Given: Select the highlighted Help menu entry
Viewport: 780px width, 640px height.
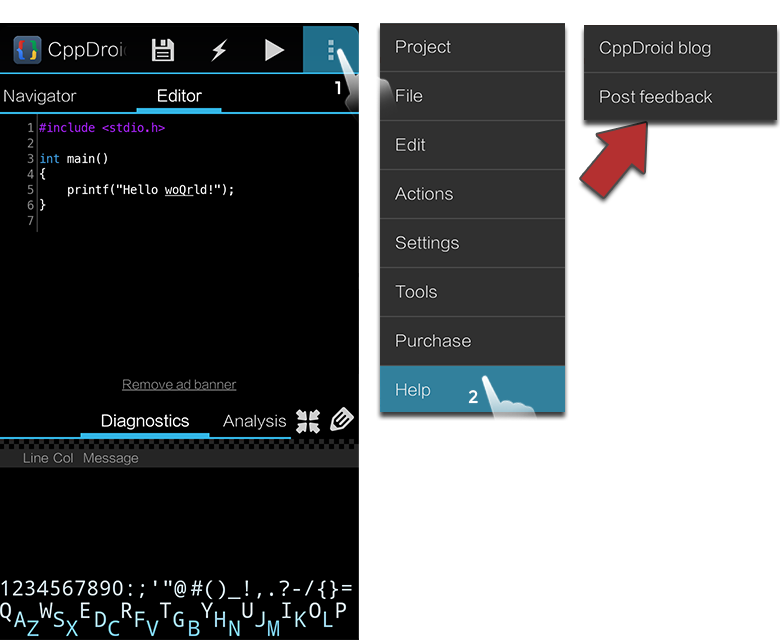Looking at the screenshot, I should click(x=472, y=389).
